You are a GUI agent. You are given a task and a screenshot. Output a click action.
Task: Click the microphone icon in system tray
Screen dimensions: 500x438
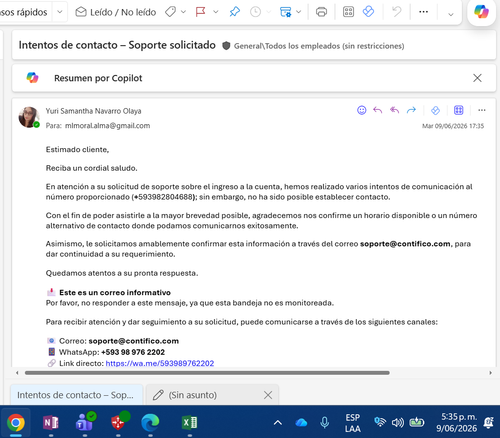point(324,423)
